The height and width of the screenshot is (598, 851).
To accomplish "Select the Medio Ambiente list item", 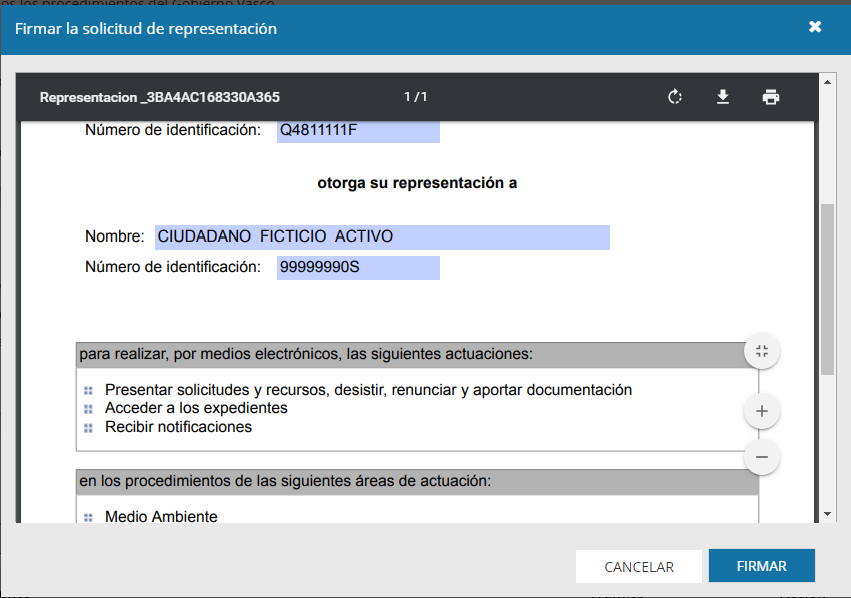I will pyautogui.click(x=161, y=517).
